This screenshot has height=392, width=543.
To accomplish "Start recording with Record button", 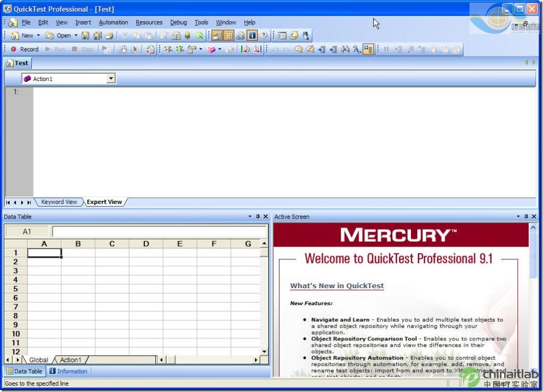I will (24, 49).
